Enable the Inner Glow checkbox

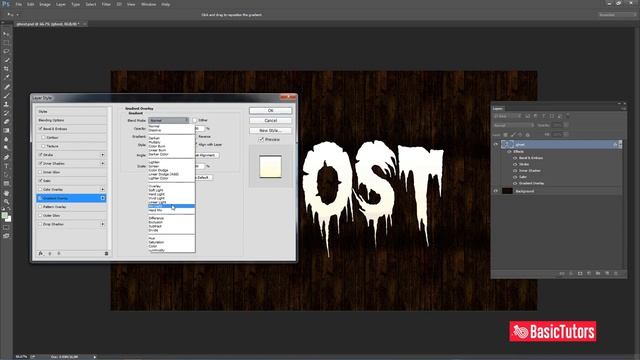tap(40, 172)
